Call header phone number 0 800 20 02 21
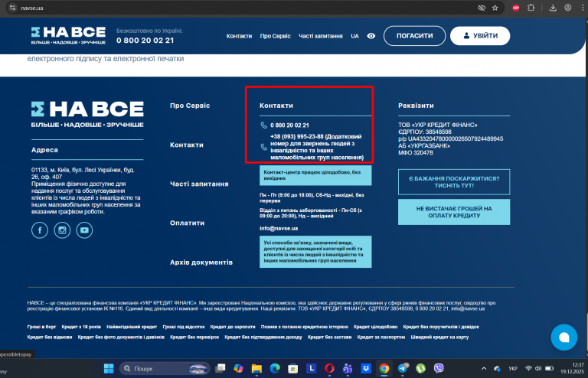Screen dimensions: 588x378 145,41
